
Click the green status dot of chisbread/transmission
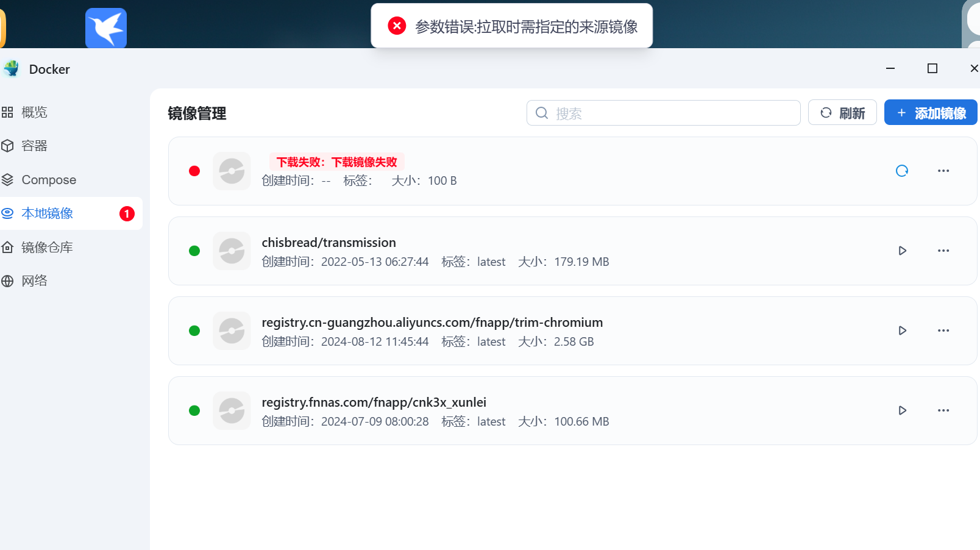[194, 251]
